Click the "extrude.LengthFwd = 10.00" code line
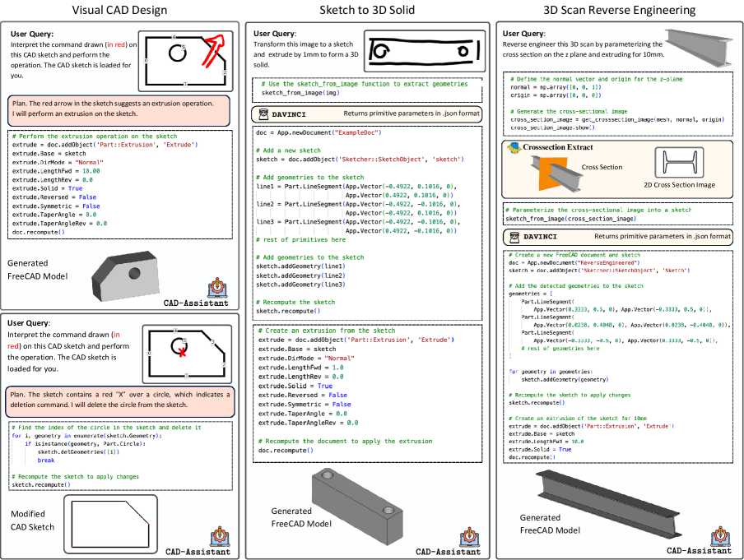 (x=56, y=171)
